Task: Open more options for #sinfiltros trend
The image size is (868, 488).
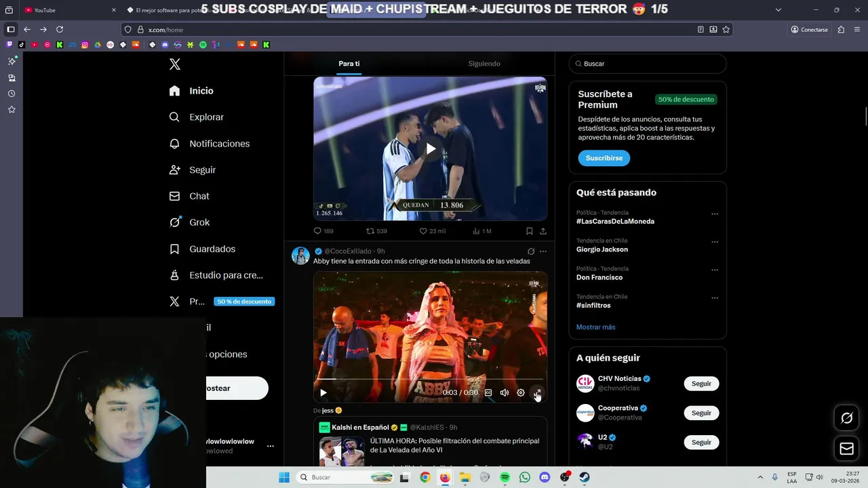Action: click(715, 298)
